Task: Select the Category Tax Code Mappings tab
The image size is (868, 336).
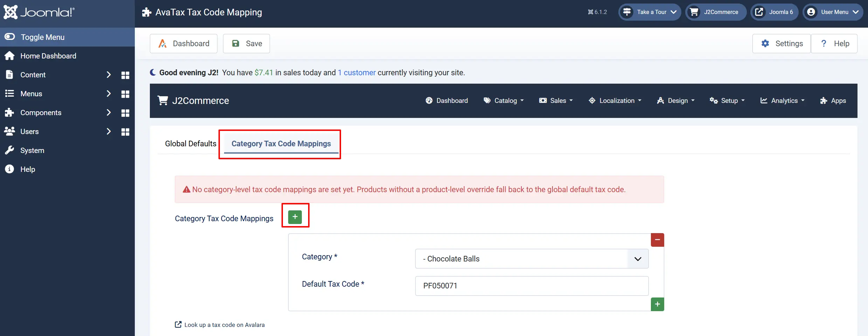Action: tap(281, 143)
